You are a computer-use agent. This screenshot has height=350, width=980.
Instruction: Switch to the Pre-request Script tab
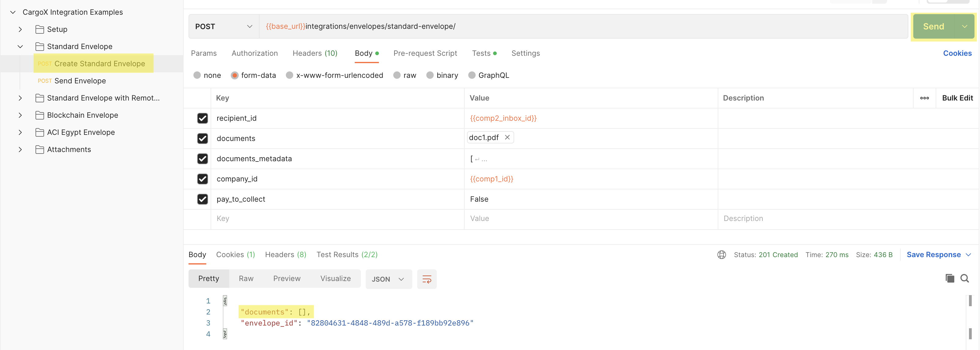(x=425, y=53)
